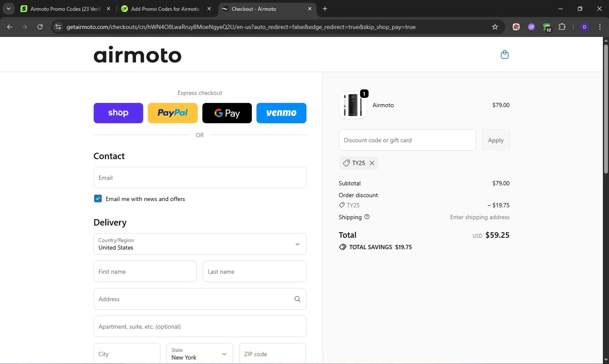
Task: Click the page vertical scrollbar thumb
Action: click(606, 109)
